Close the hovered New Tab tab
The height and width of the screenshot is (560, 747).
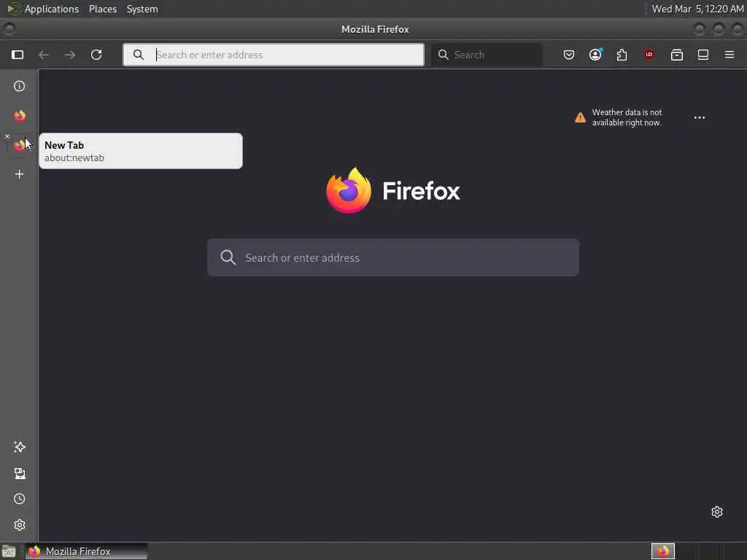click(x=7, y=136)
